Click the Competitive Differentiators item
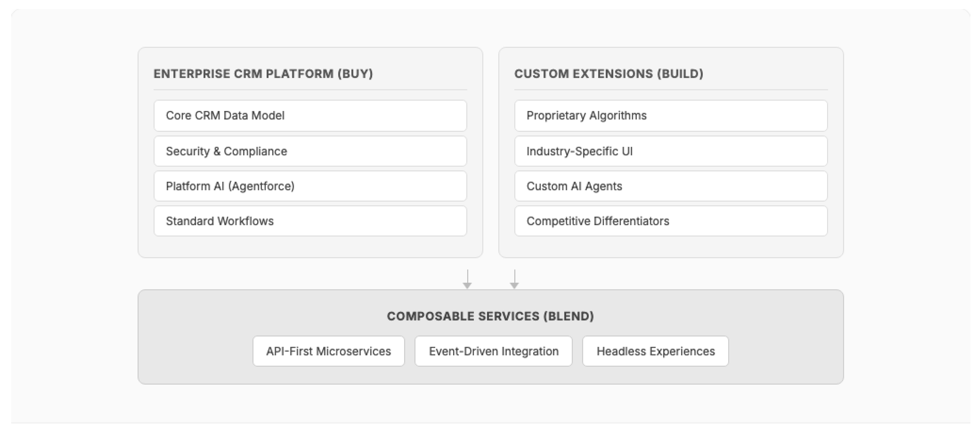 (x=671, y=221)
